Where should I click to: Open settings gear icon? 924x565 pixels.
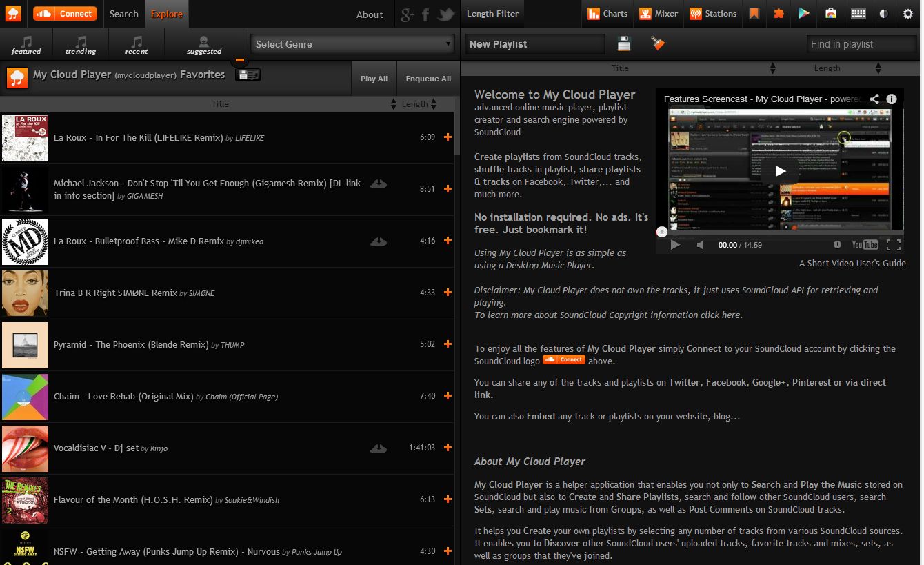pos(907,14)
